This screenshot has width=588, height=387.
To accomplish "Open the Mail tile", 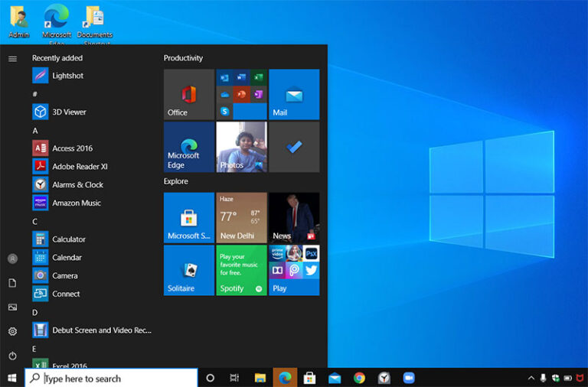I will 294,95.
